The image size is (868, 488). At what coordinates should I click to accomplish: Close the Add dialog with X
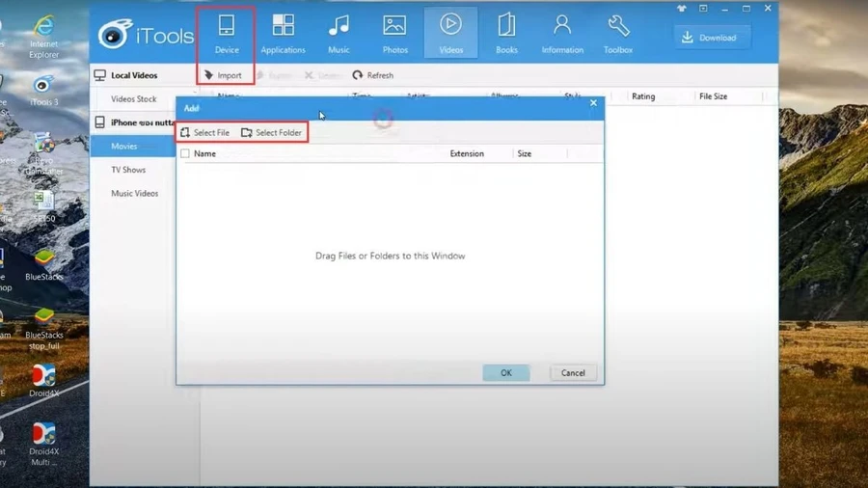pyautogui.click(x=593, y=103)
